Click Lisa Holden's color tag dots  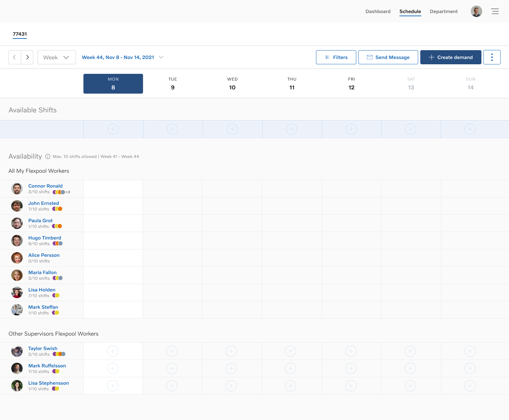click(56, 295)
